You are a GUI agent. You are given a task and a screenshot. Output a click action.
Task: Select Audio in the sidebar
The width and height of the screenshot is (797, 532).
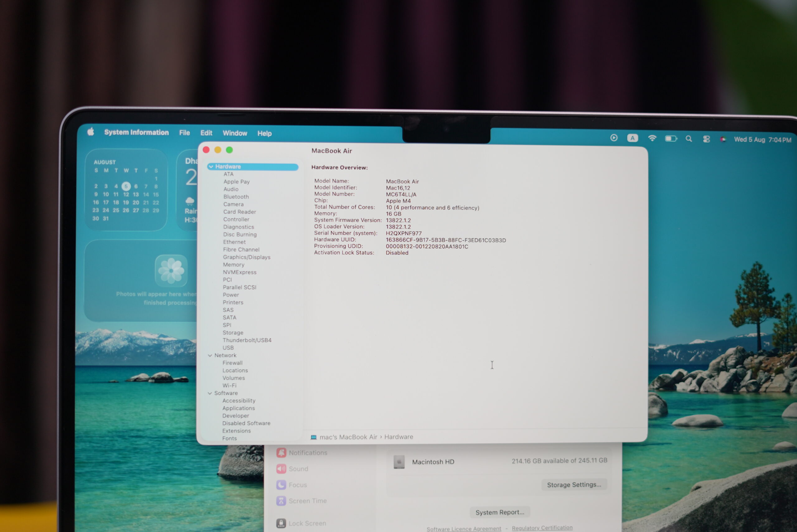click(x=231, y=189)
